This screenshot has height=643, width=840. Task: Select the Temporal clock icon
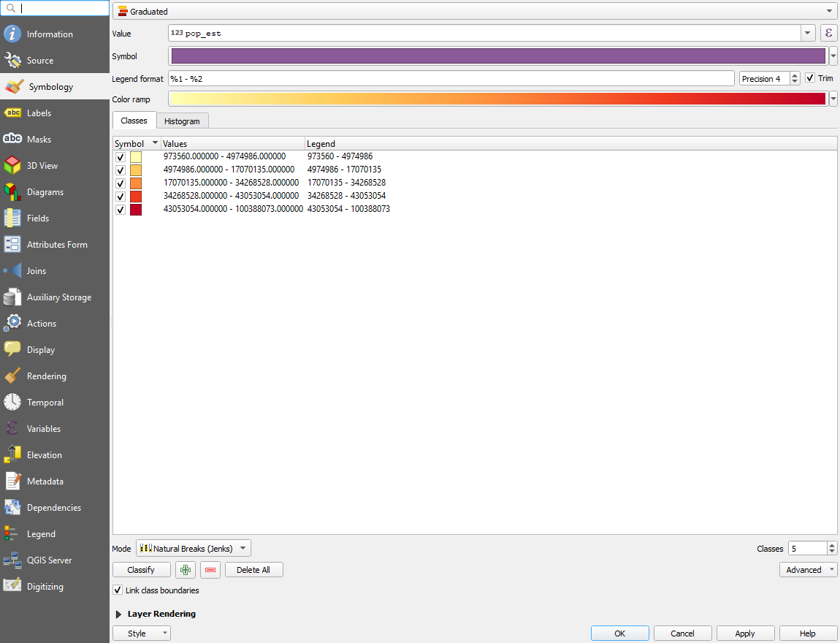click(12, 402)
